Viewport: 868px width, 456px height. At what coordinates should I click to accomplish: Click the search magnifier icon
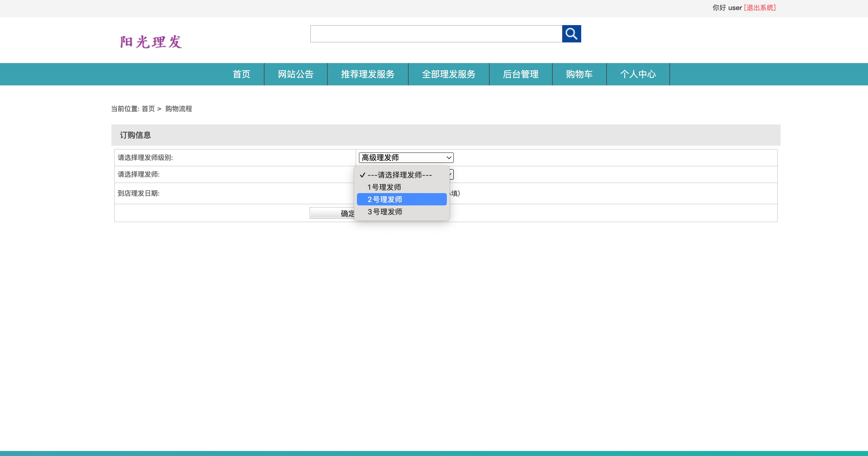[x=571, y=34]
